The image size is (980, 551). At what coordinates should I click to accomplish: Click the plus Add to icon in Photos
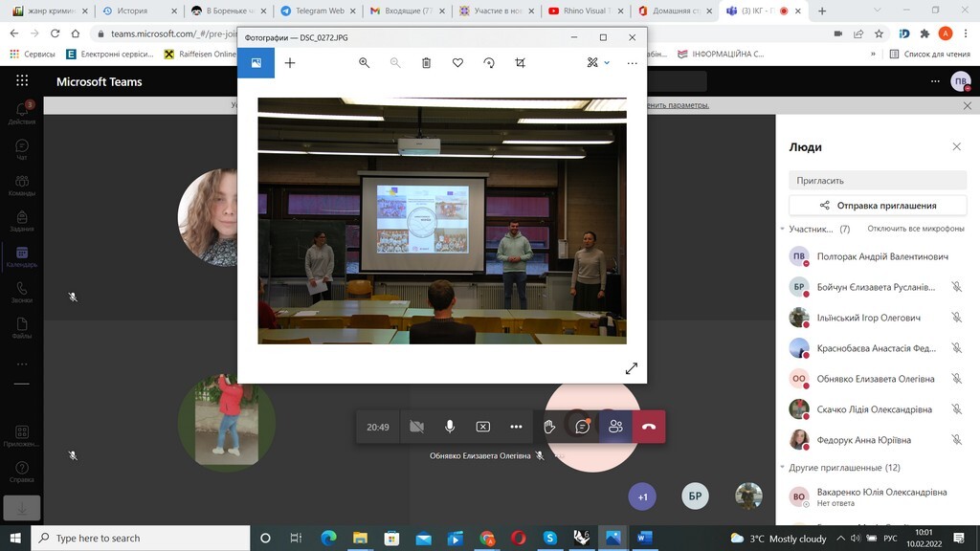(x=289, y=62)
